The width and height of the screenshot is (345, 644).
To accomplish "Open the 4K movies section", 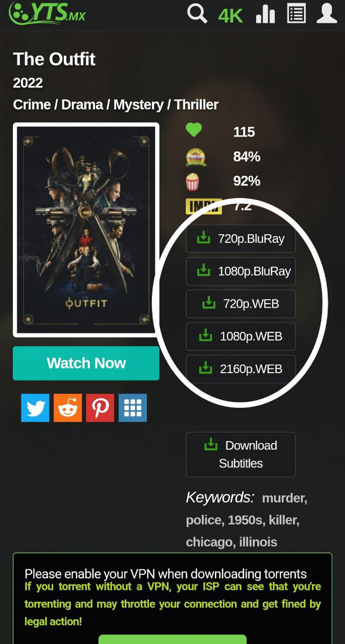I will pos(230,15).
